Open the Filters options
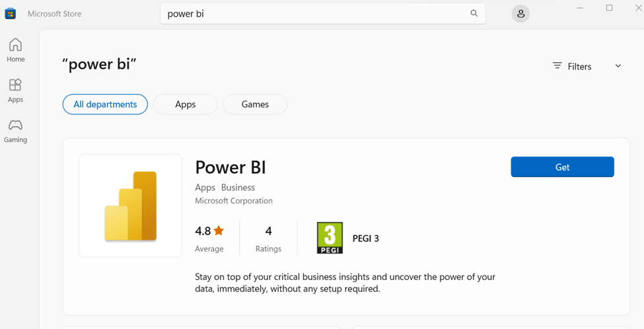 coord(572,66)
